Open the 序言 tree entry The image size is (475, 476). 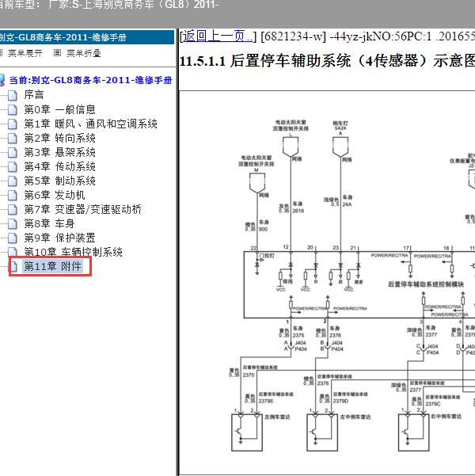pyautogui.click(x=34, y=95)
